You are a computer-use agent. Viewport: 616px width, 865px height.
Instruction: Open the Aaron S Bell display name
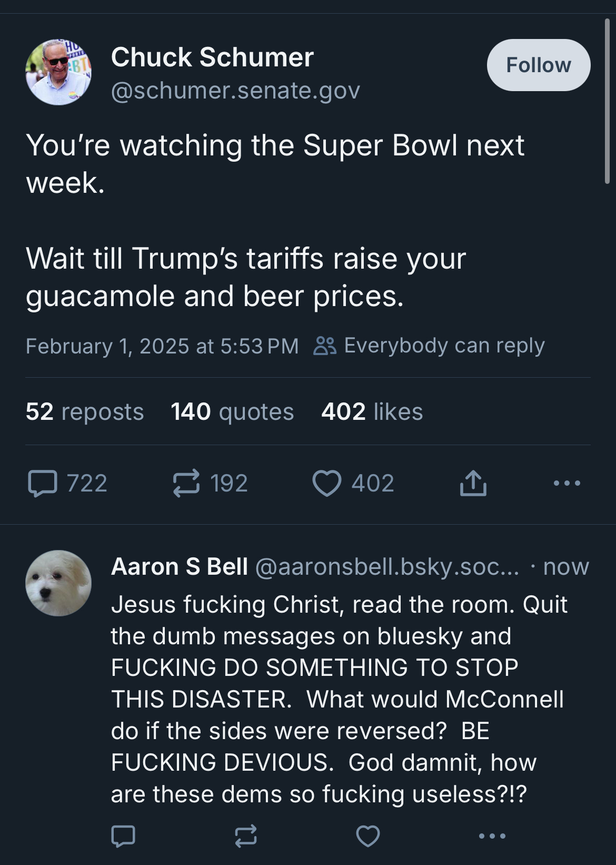coord(179,567)
